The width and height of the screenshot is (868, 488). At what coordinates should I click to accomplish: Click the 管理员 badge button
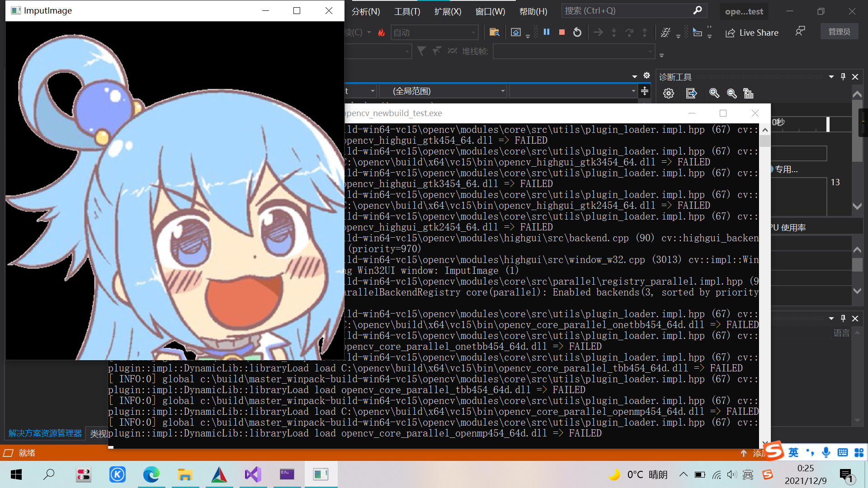tap(839, 32)
